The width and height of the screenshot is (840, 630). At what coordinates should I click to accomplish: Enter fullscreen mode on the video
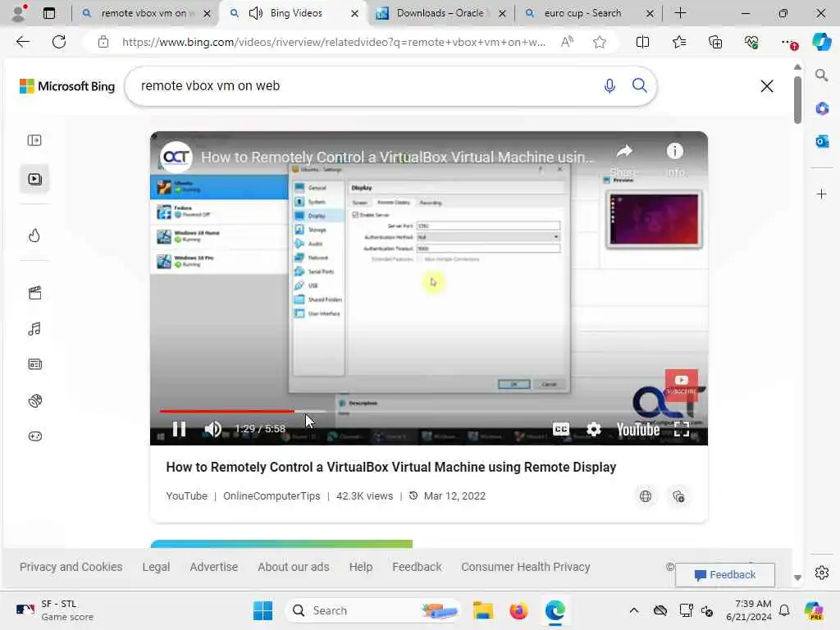[x=682, y=429]
